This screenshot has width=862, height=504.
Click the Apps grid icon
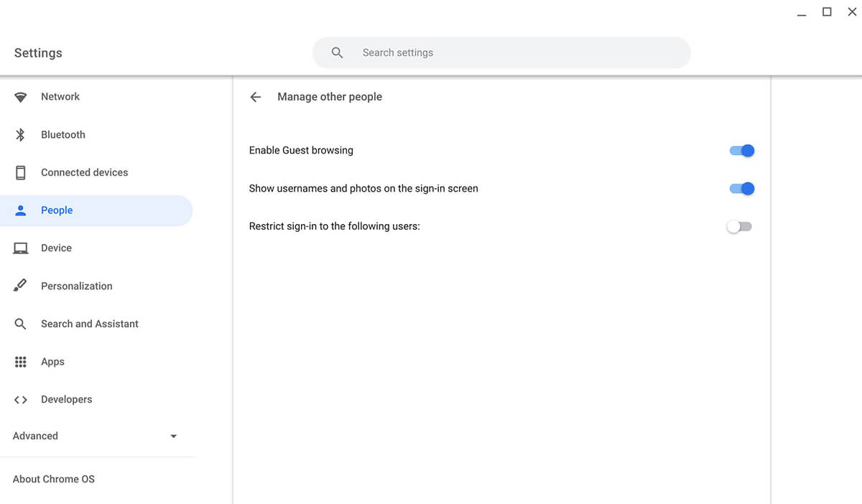point(20,361)
